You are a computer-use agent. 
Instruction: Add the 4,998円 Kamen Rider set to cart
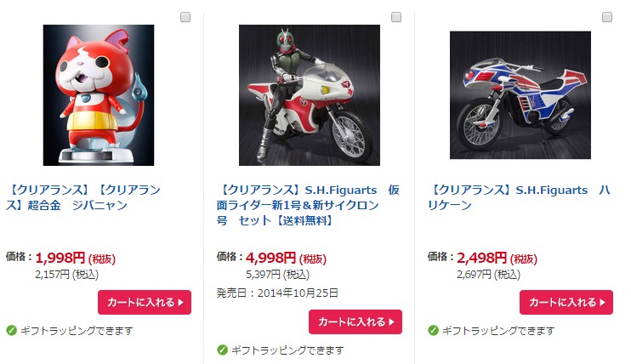(x=355, y=321)
